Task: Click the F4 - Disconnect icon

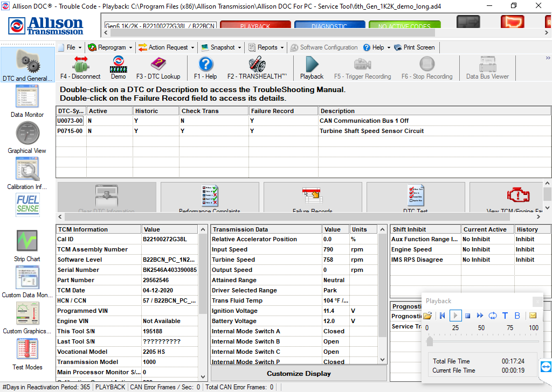Action: tap(80, 67)
